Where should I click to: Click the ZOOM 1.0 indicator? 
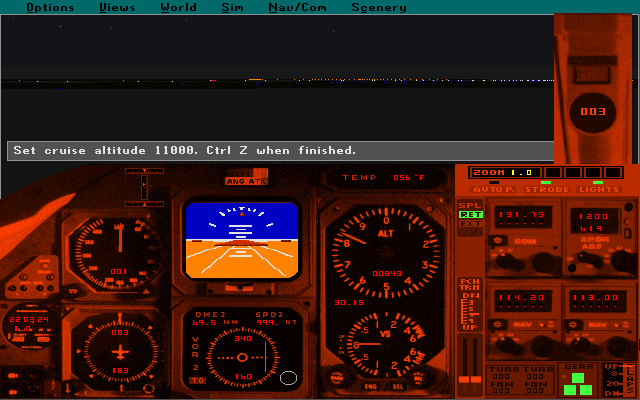[x=504, y=172]
